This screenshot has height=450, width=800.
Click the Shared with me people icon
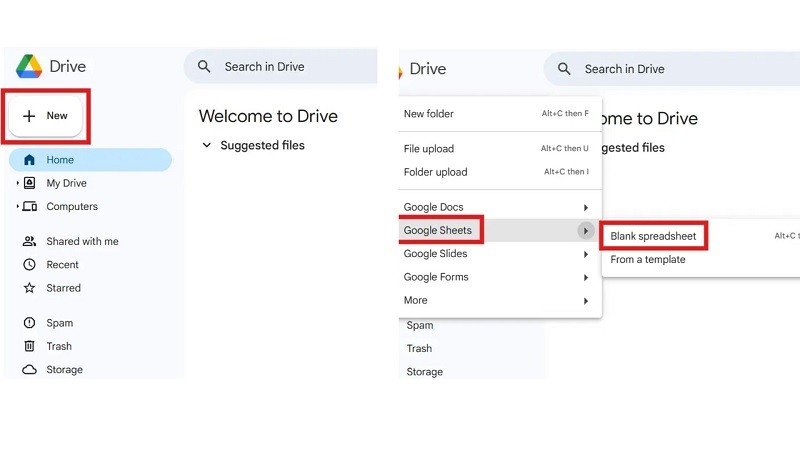coord(30,241)
